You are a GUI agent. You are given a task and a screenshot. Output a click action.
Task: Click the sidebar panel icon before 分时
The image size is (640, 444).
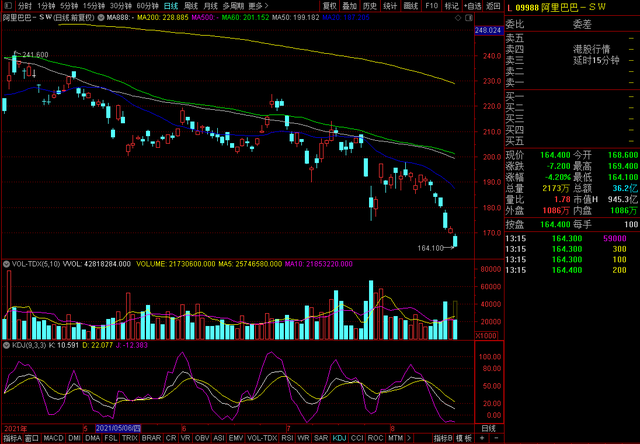(8, 6)
